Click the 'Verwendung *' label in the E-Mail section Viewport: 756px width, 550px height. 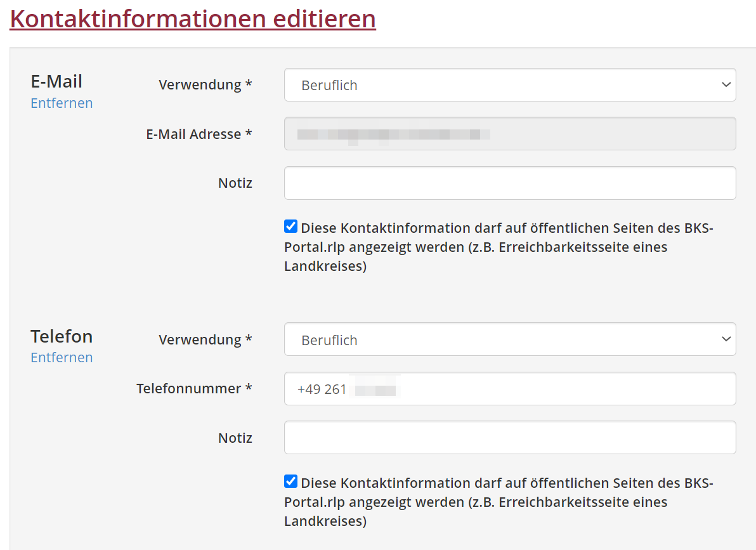pyautogui.click(x=205, y=85)
